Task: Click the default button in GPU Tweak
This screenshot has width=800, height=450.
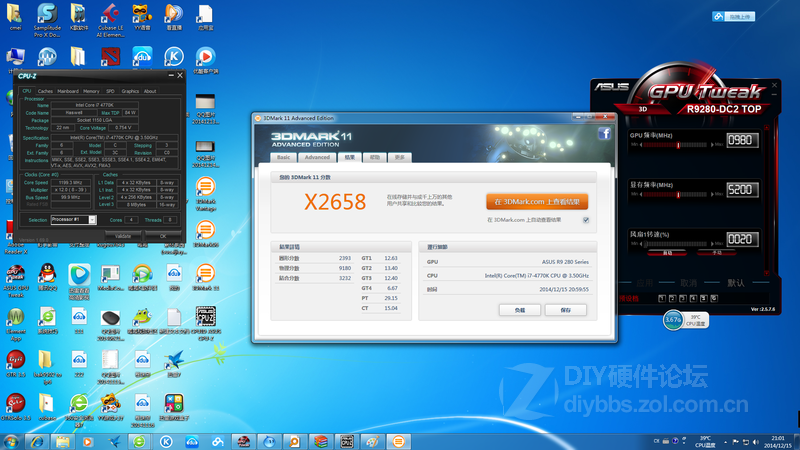Action: pos(735,283)
